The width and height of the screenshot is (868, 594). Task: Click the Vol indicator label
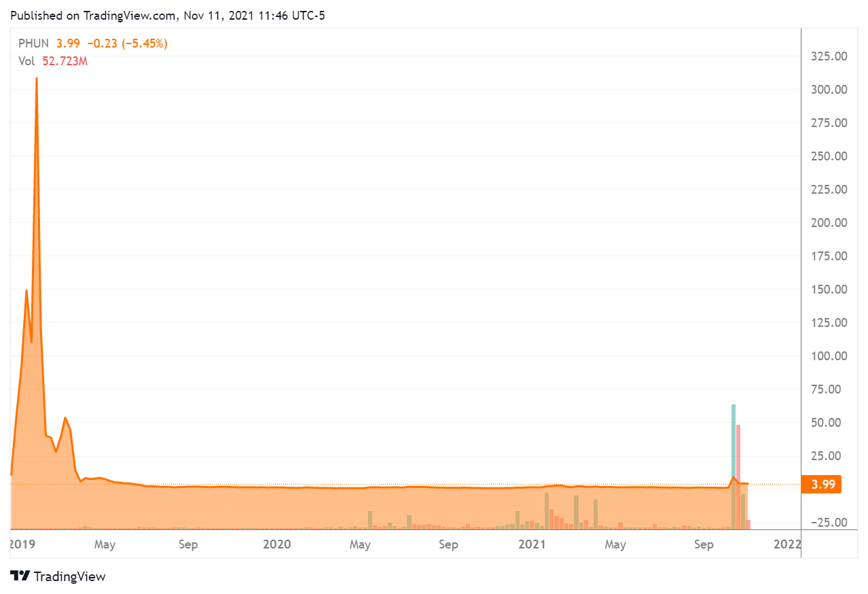[26, 61]
